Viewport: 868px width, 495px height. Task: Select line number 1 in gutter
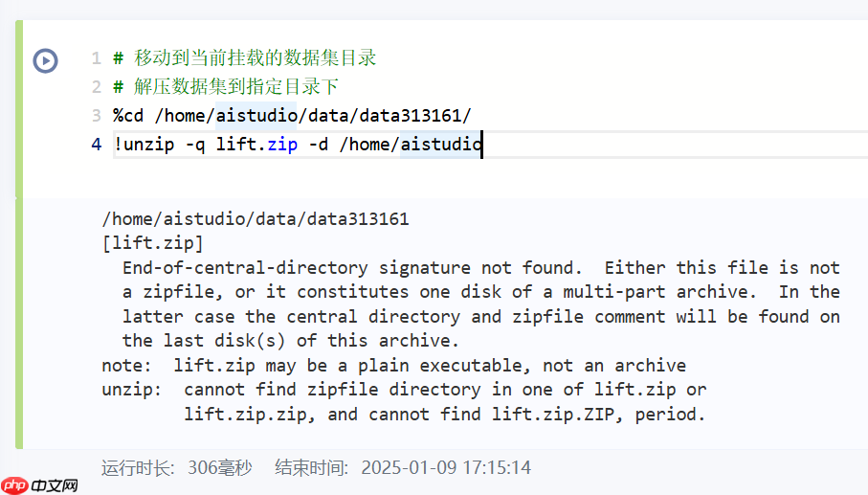(x=97, y=58)
